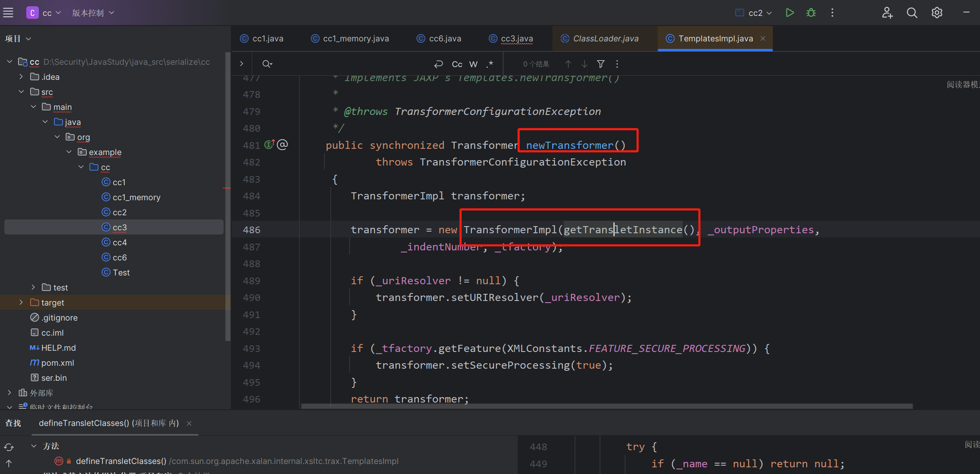Start debugging with the bug icon

point(811,13)
